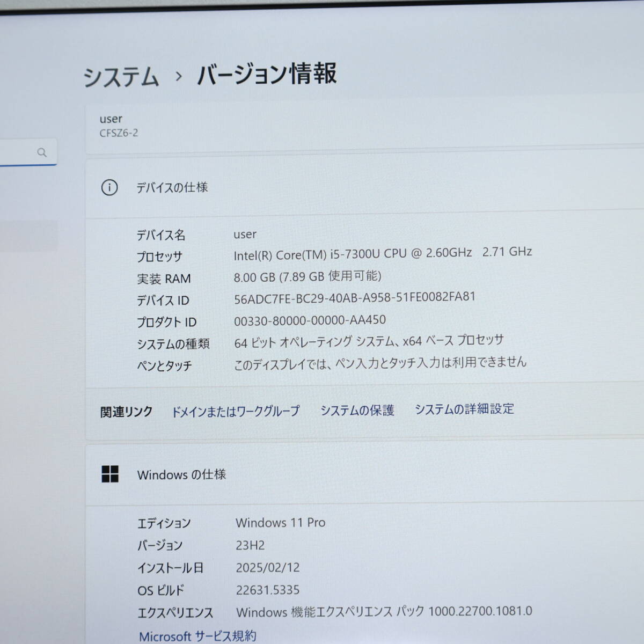Select install date 2025/02/12
This screenshot has height=644, width=644.
(x=268, y=568)
